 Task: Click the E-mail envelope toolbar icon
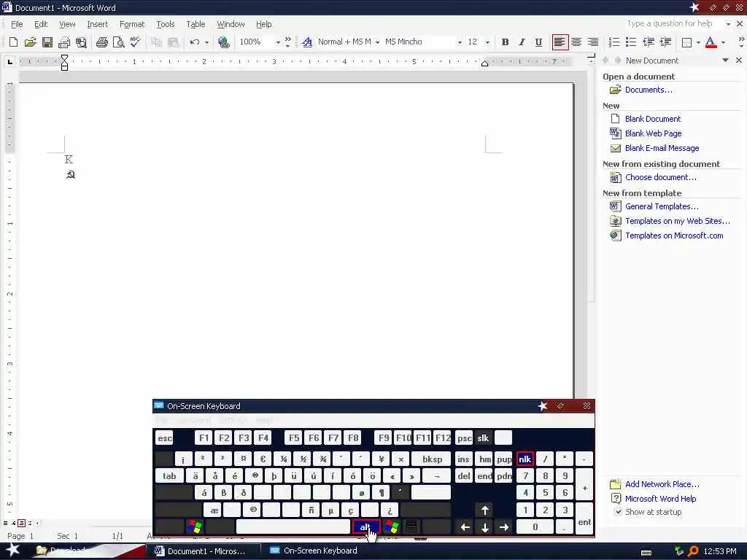pos(64,42)
